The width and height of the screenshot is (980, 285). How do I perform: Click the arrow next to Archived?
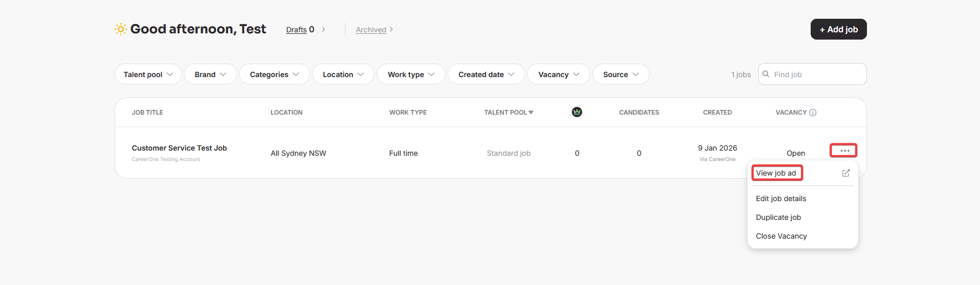(391, 30)
